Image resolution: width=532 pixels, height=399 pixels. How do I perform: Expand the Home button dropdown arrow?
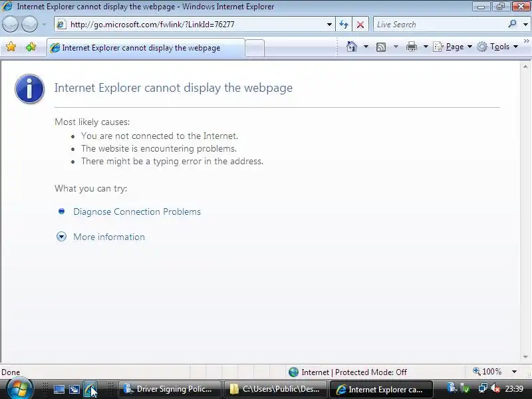(366, 47)
